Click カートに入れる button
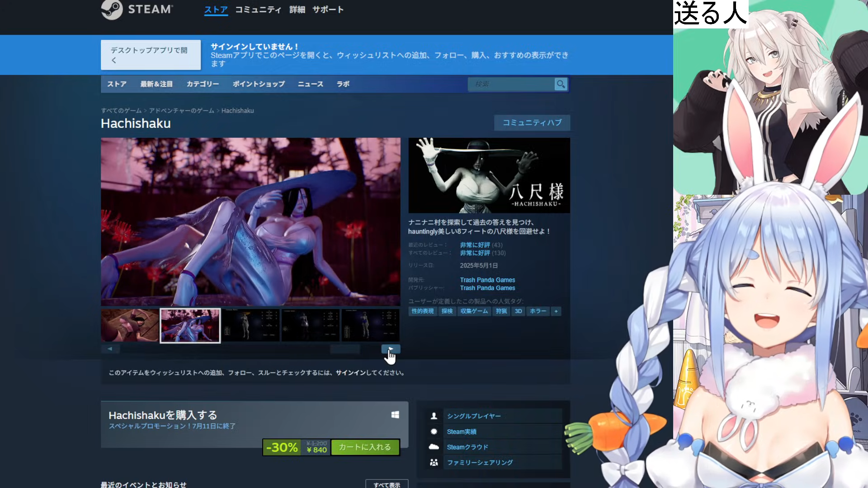Screen dimensions: 868x488 (x=365, y=447)
